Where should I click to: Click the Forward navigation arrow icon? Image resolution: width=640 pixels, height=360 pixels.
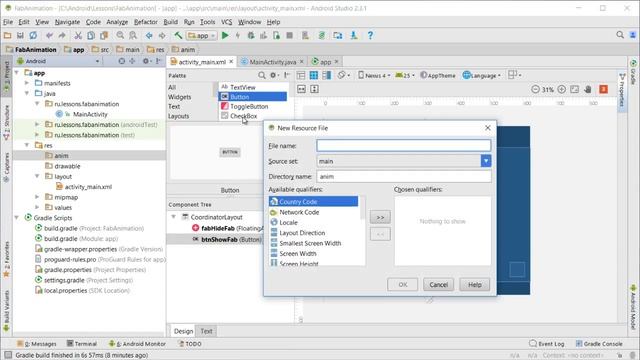click(x=162, y=36)
